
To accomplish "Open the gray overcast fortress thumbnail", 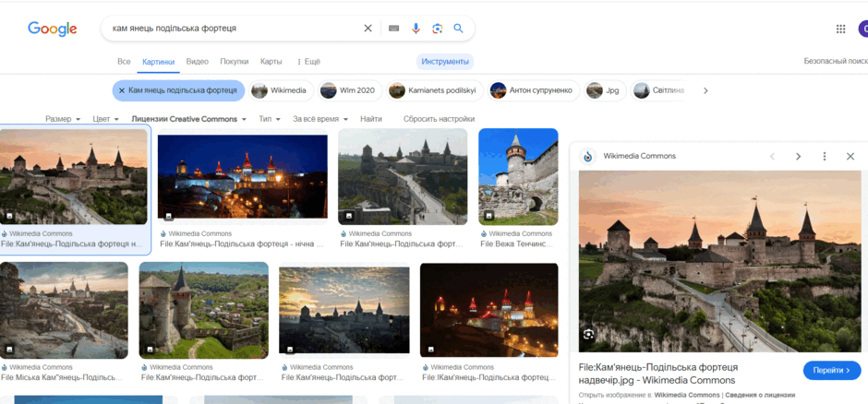I will click(403, 177).
